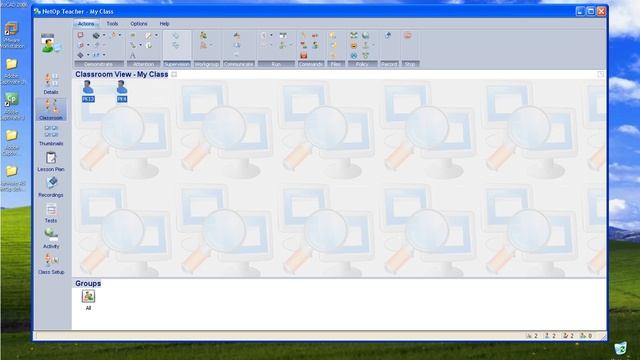
Task: Open Recycle Bin on desktop
Action: tap(620, 349)
